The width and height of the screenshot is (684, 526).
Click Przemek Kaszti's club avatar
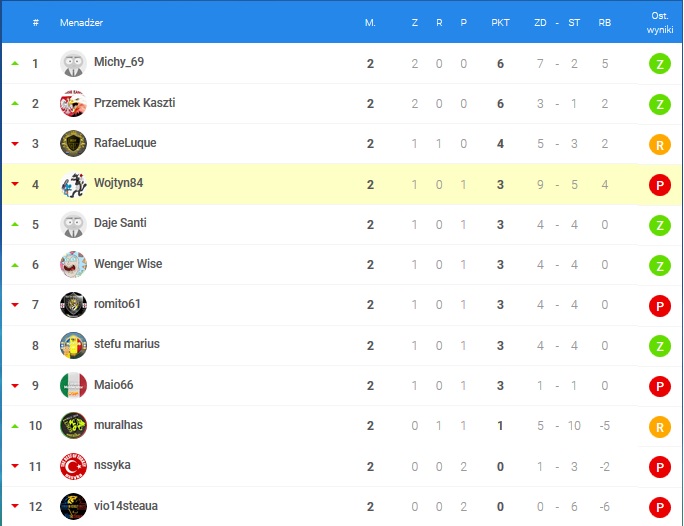[73, 103]
